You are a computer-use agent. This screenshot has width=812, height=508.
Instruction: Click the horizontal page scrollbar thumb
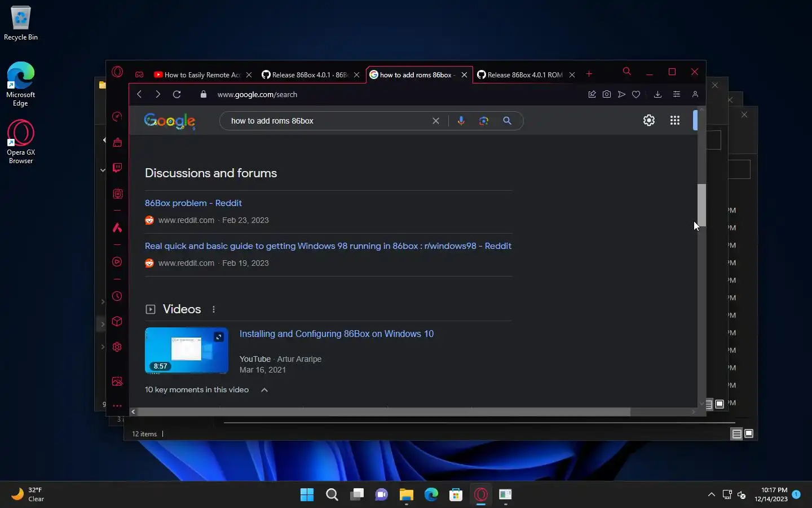[383, 412]
